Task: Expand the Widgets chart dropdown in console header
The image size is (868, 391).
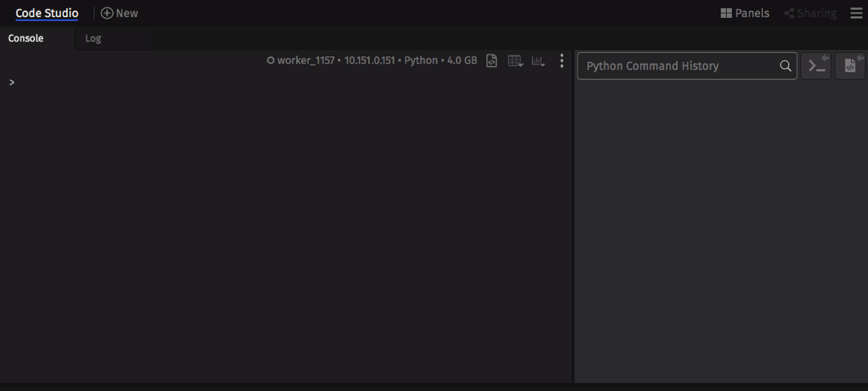Action: click(538, 61)
